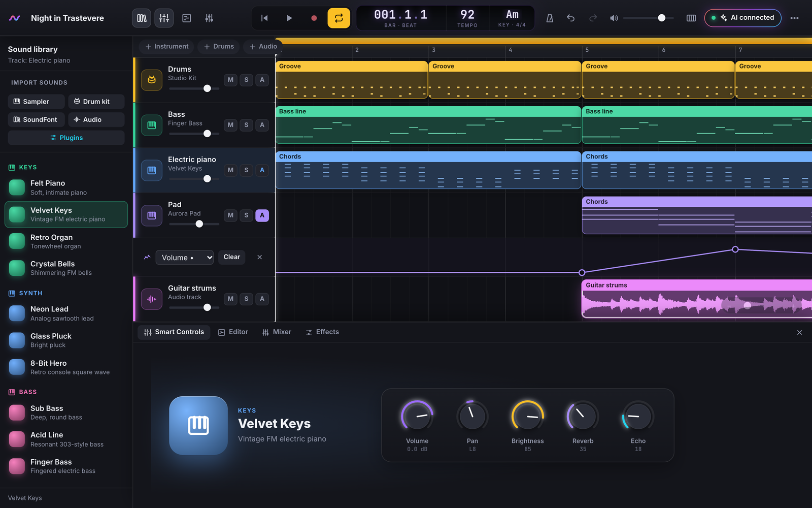Toggle automation on the Pad track
This screenshot has width=812, height=508.
262,215
